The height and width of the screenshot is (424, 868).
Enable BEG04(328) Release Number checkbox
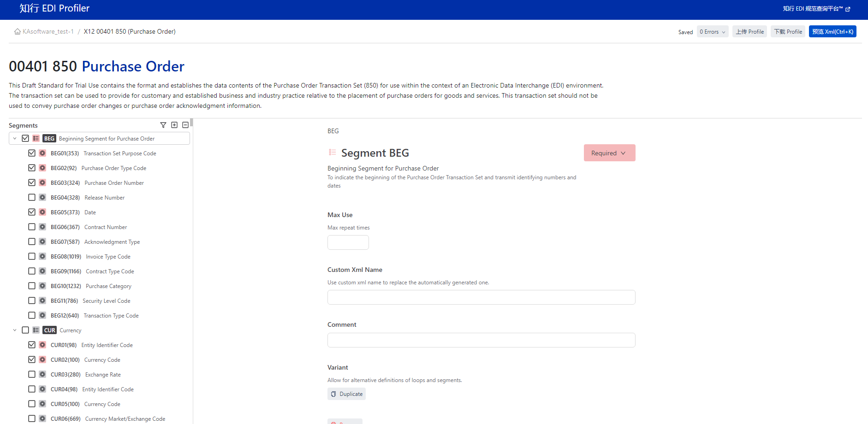32,197
